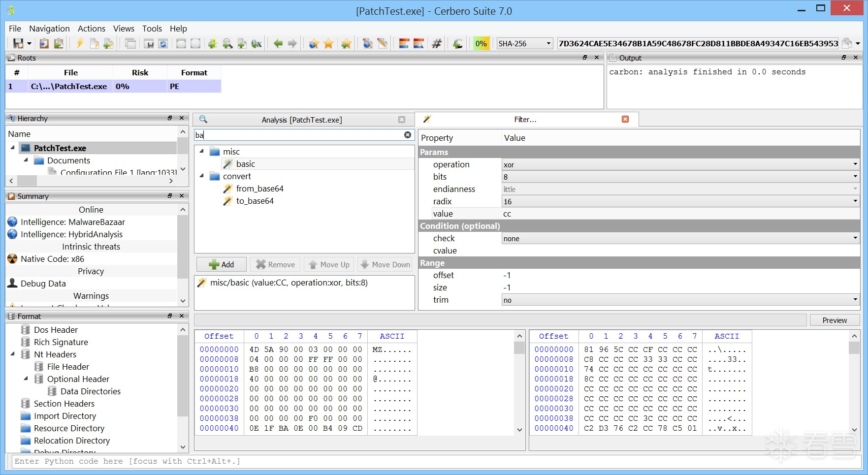Click the save icon in the toolbar
Screen dimensions: 868x475
point(18,44)
